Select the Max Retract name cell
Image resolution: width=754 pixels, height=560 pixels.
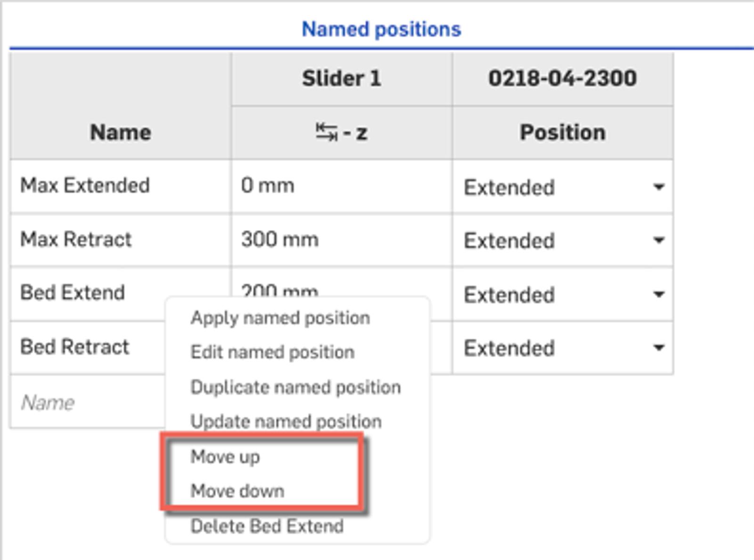[76, 239]
